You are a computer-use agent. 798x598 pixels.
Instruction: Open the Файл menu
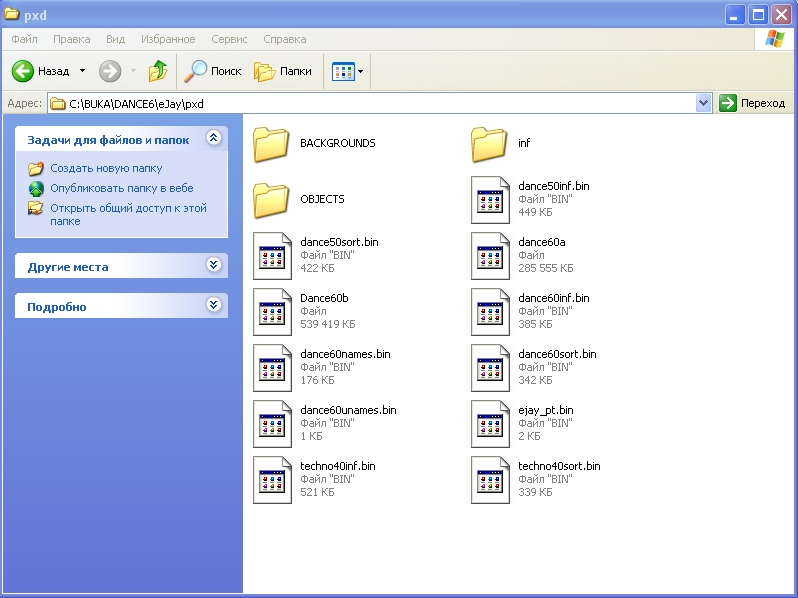pyautogui.click(x=24, y=39)
